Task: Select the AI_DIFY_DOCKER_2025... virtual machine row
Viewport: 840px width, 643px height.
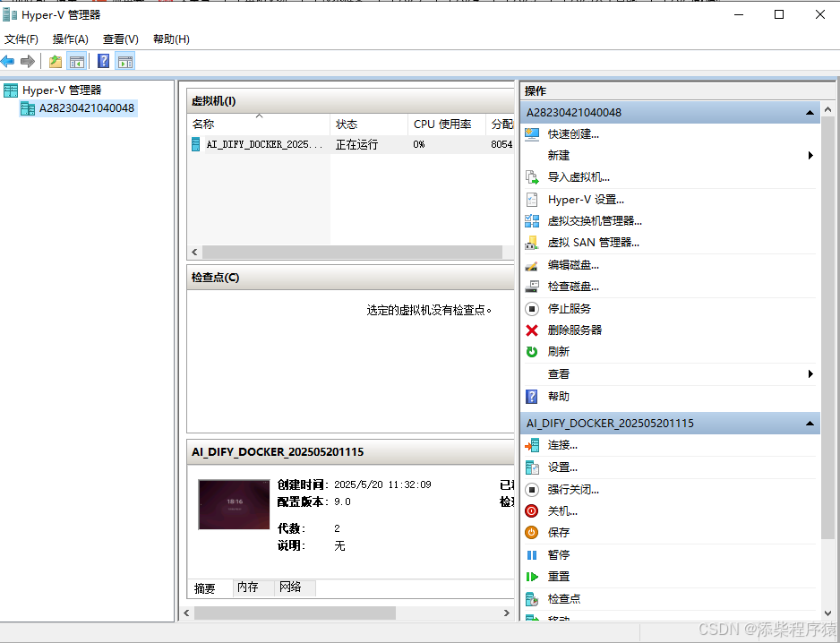Action: coord(351,145)
